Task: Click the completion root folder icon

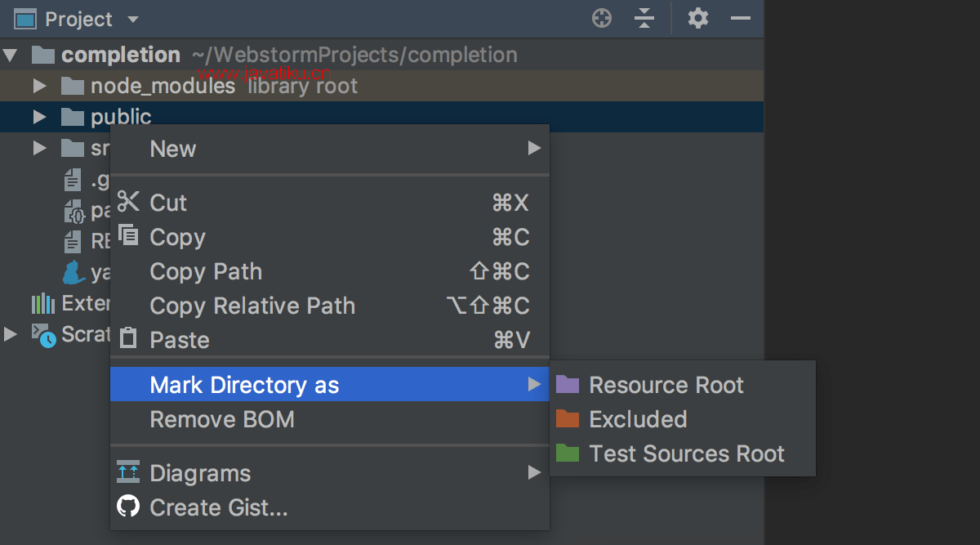Action: [x=42, y=55]
